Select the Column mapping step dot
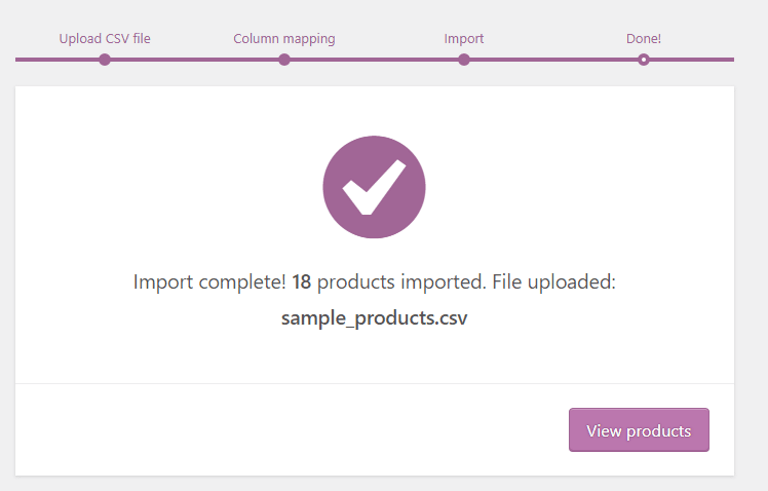Viewport: 768px width, 491px height. coord(284,60)
